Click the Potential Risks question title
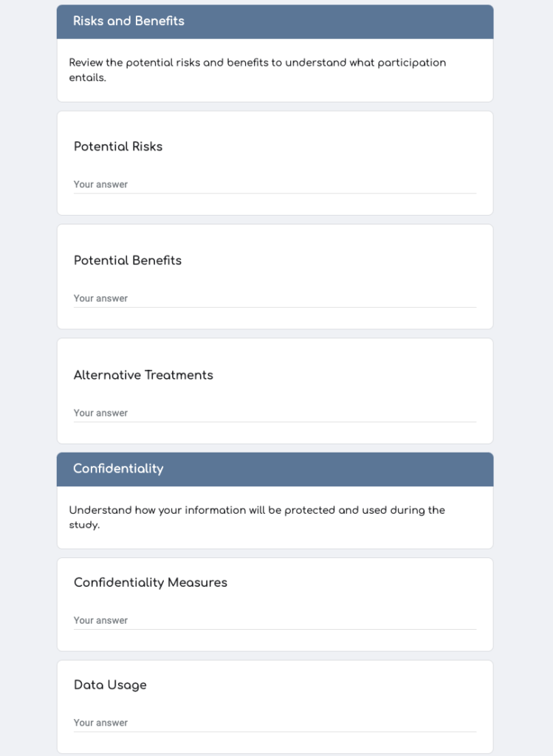 point(118,147)
